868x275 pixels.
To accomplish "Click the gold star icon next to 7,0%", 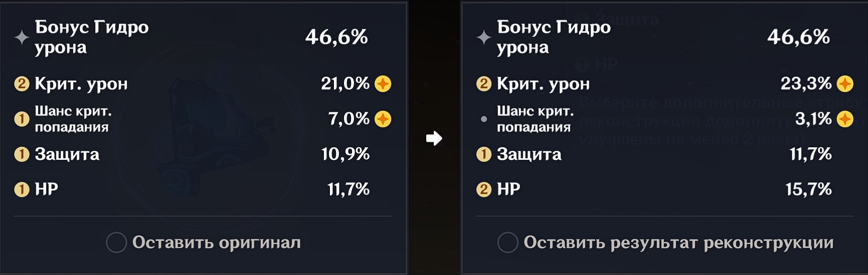I will (383, 119).
